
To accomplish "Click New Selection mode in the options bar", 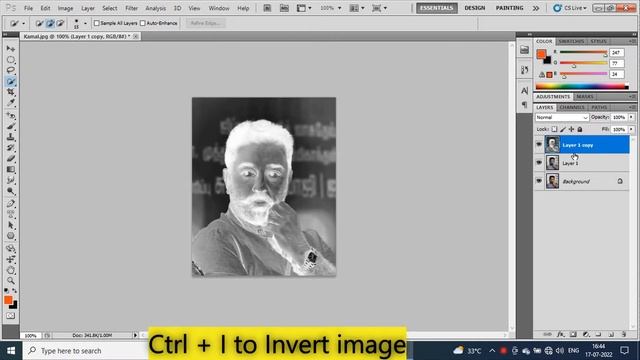I will click(40, 23).
